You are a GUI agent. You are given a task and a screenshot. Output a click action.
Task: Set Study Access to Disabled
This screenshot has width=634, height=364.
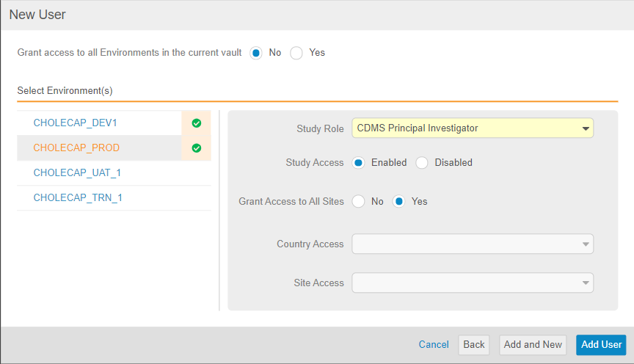[x=422, y=163]
